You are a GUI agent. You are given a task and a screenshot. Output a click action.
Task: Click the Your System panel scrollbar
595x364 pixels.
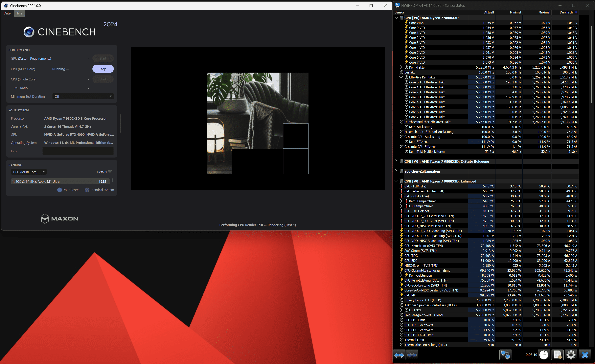(x=120, y=124)
